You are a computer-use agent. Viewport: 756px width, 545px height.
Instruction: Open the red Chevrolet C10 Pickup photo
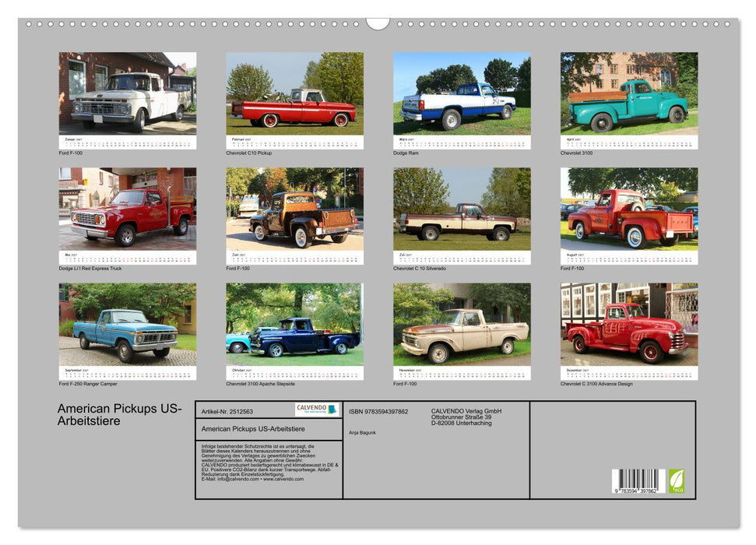pyautogui.click(x=294, y=93)
